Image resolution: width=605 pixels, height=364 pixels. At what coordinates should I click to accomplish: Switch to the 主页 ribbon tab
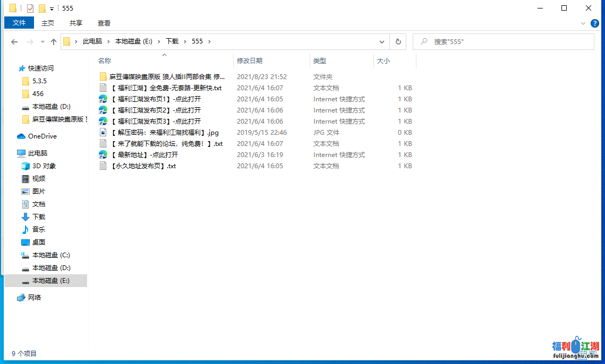pos(48,23)
